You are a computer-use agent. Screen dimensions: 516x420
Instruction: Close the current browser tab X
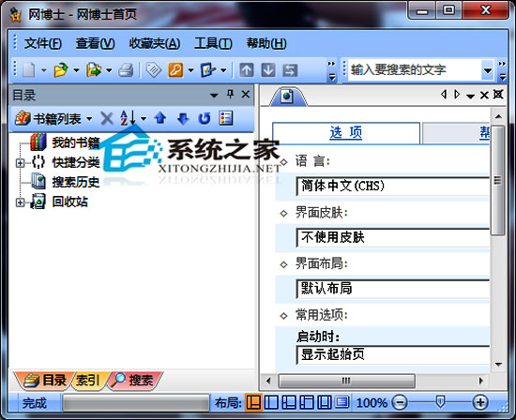click(484, 95)
